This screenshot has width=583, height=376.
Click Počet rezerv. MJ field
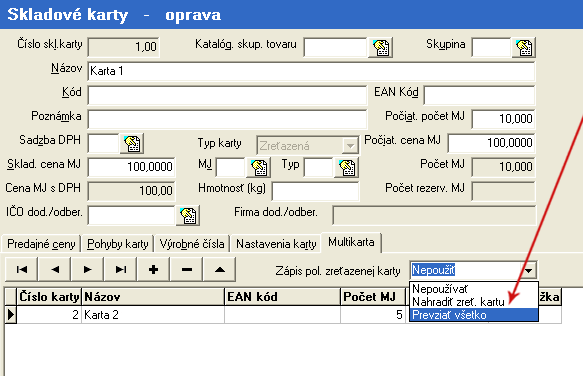[503, 191]
